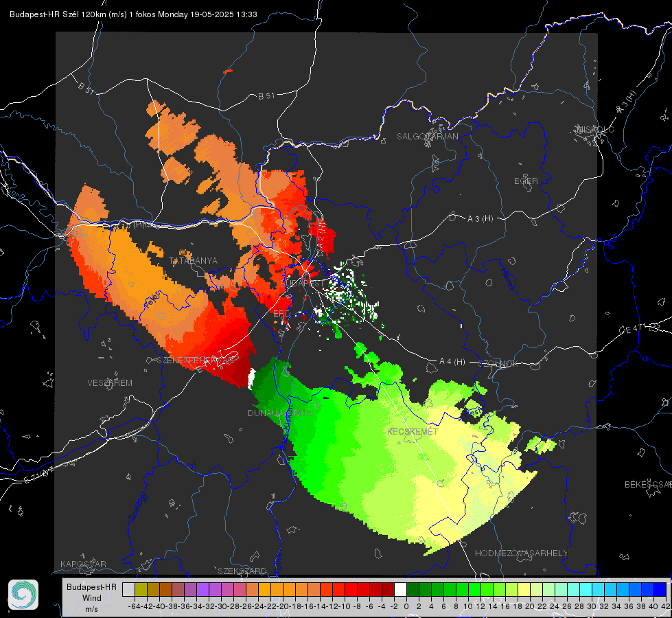This screenshot has width=672, height=618.
Task: Click the SZEKSZÁRD city label
Action: coord(242,571)
